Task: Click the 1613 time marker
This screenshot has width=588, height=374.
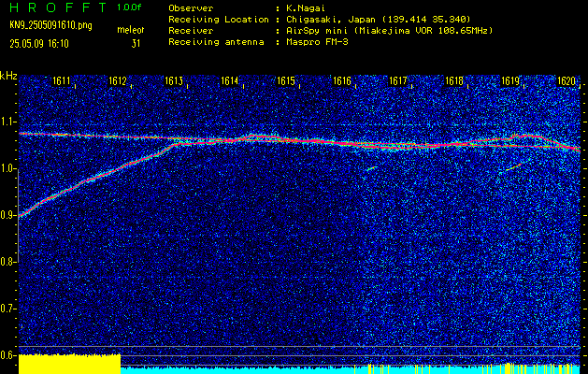Action: [174, 80]
